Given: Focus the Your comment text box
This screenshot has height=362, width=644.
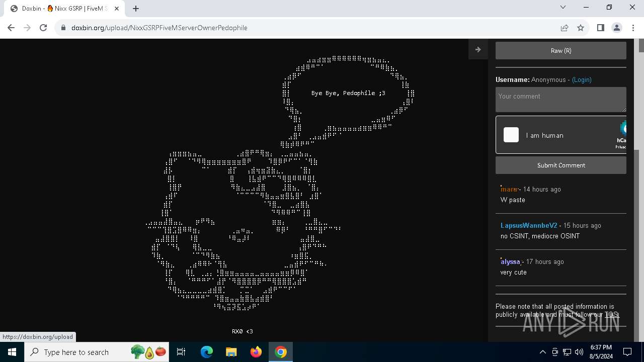Looking at the screenshot, I should (x=561, y=99).
